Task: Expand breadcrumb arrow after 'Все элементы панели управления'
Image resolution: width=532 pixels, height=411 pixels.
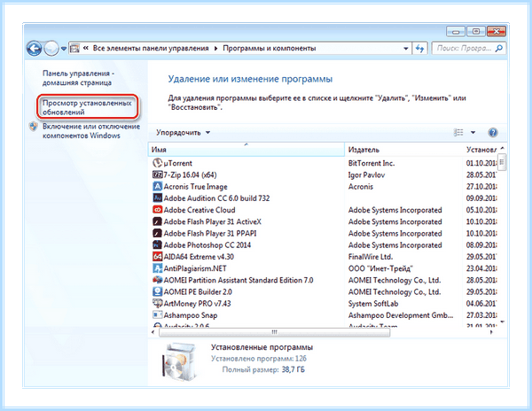Action: click(215, 49)
